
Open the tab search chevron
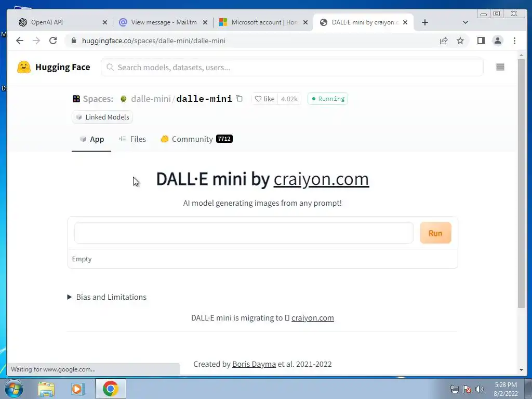(x=465, y=22)
